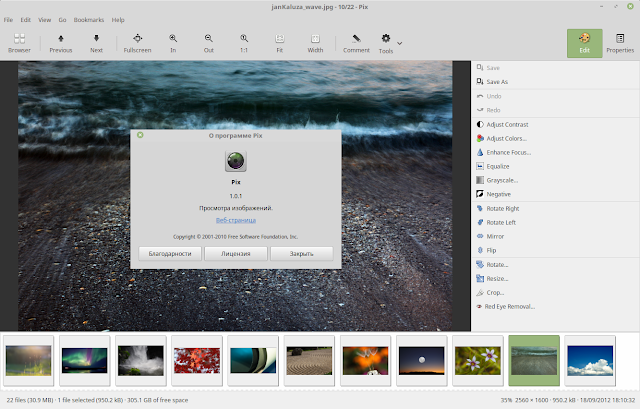Click the Pix camera lens logo
This screenshot has height=409, width=640.
click(x=236, y=161)
